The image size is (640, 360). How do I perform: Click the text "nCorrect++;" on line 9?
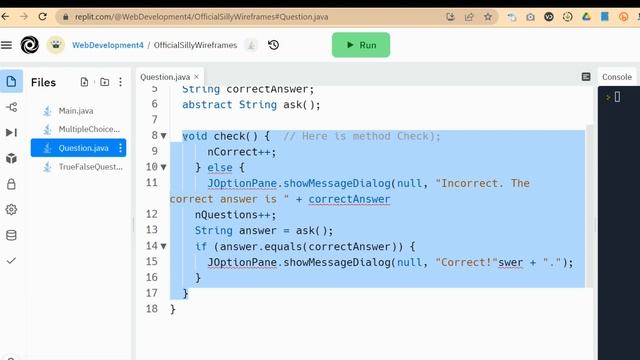click(242, 152)
